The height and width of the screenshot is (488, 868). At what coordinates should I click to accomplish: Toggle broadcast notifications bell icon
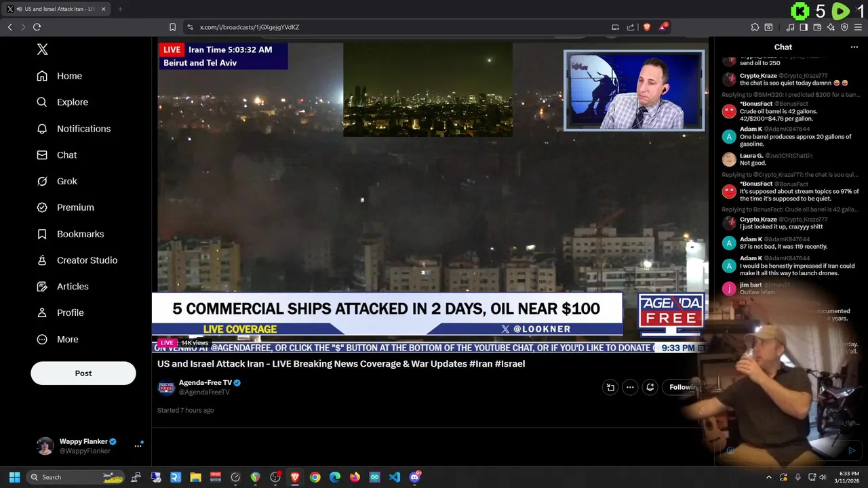650,387
